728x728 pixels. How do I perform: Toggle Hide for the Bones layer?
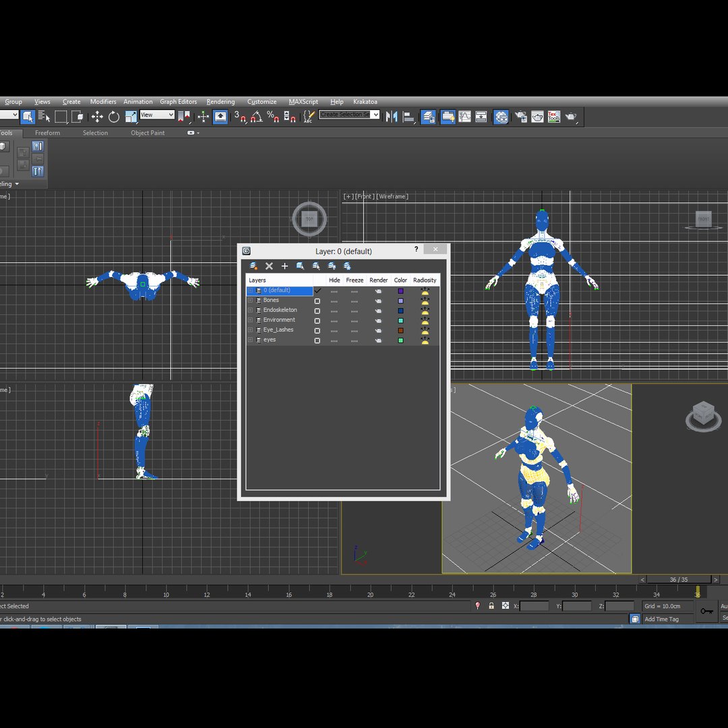(x=334, y=301)
